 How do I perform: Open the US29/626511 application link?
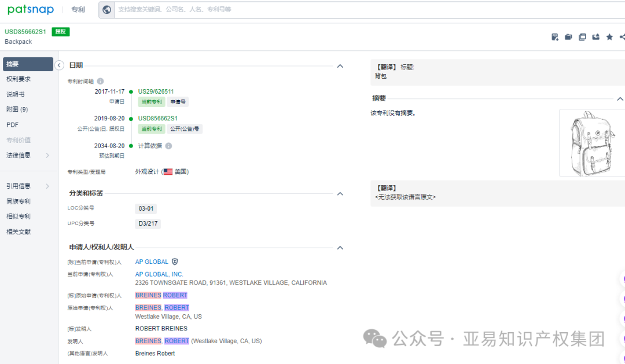pyautogui.click(x=157, y=91)
